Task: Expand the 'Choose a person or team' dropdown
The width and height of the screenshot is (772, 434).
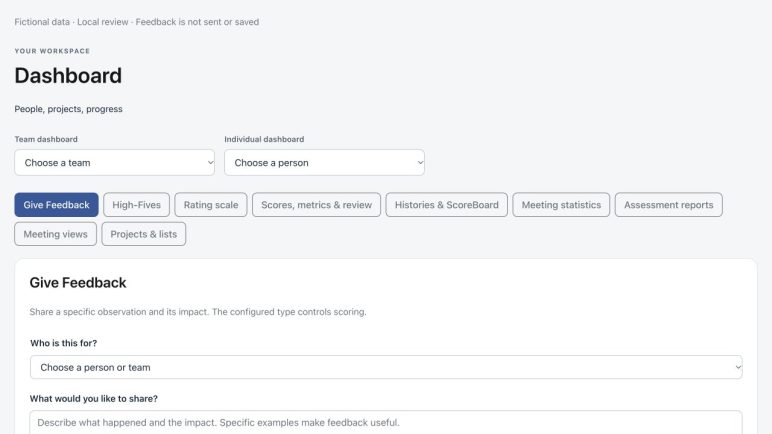Action: pos(386,367)
